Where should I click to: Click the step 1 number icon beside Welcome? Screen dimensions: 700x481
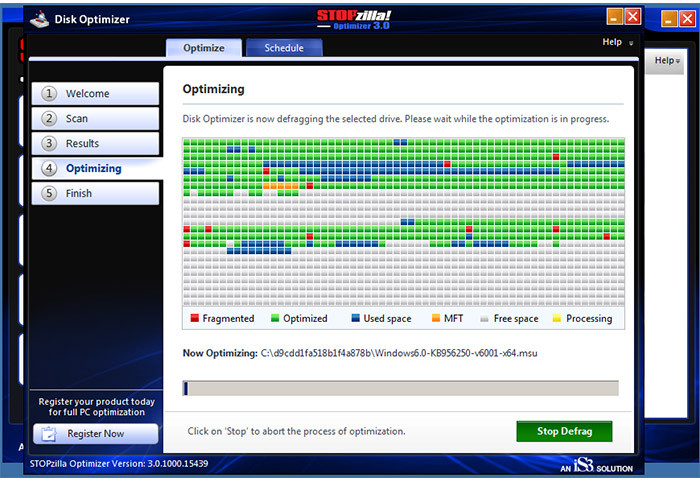coord(49,93)
